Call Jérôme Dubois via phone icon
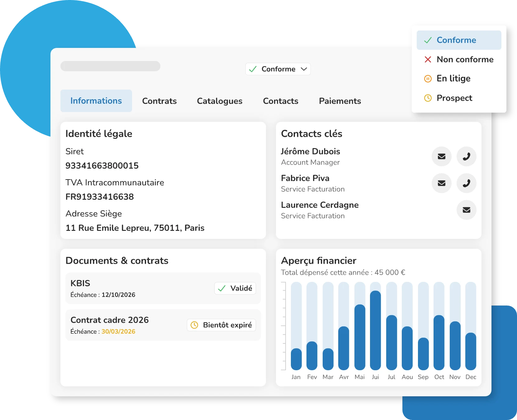517x420 pixels. 466,156
